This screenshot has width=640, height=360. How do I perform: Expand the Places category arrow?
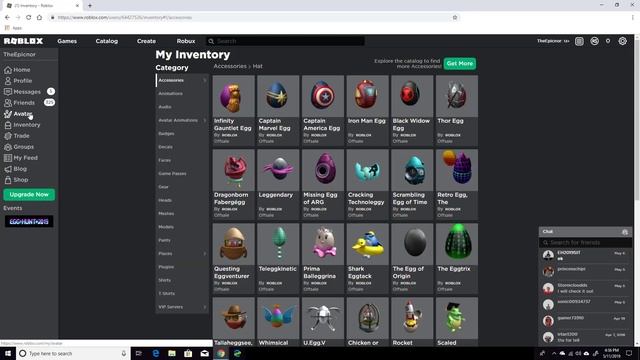tap(205, 253)
